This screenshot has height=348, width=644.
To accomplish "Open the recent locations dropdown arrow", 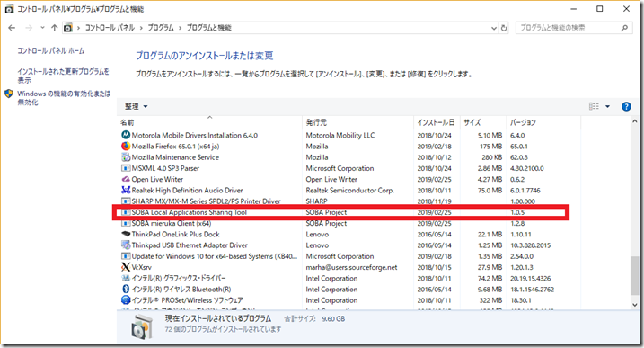I will 42,28.
